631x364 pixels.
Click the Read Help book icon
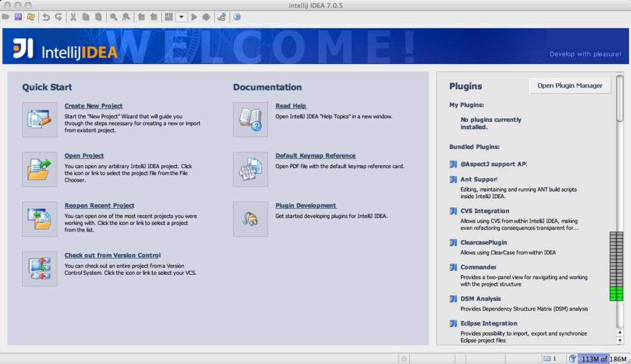[x=250, y=119]
